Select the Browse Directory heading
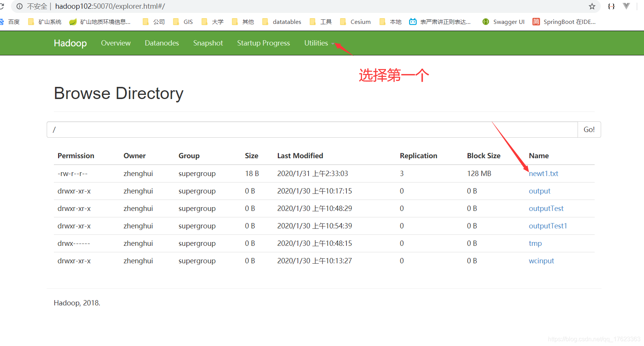 (119, 93)
